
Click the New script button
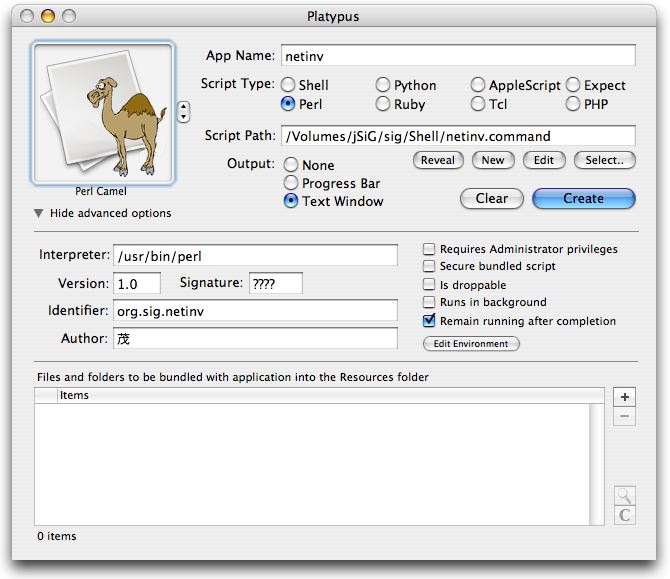[493, 160]
